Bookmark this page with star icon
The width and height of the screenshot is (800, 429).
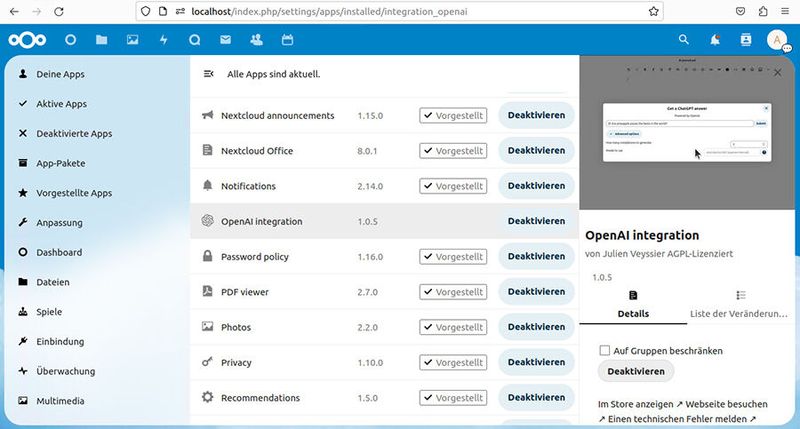point(654,11)
